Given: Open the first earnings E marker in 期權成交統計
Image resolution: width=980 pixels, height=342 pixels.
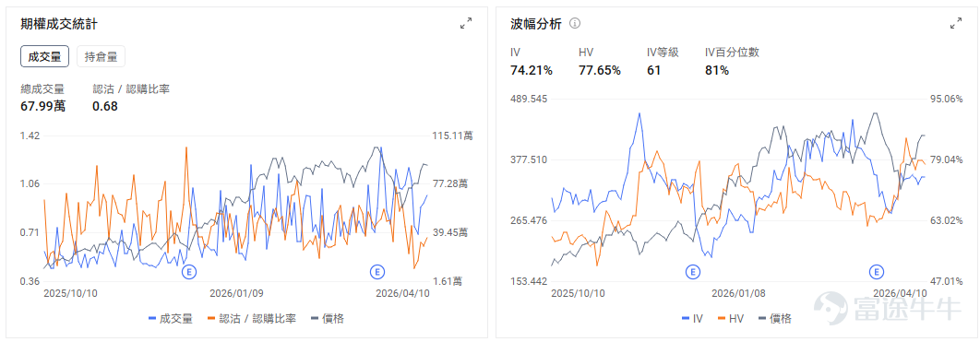Looking at the screenshot, I should (x=189, y=271).
